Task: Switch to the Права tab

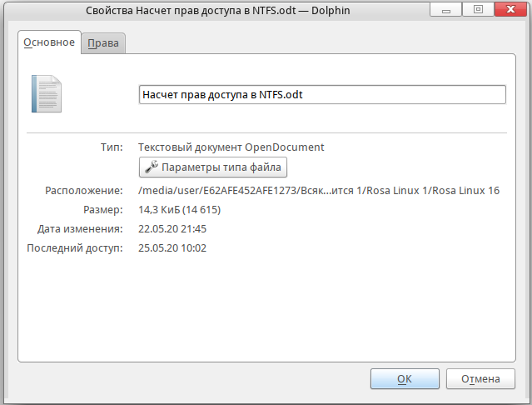Action: (x=103, y=43)
